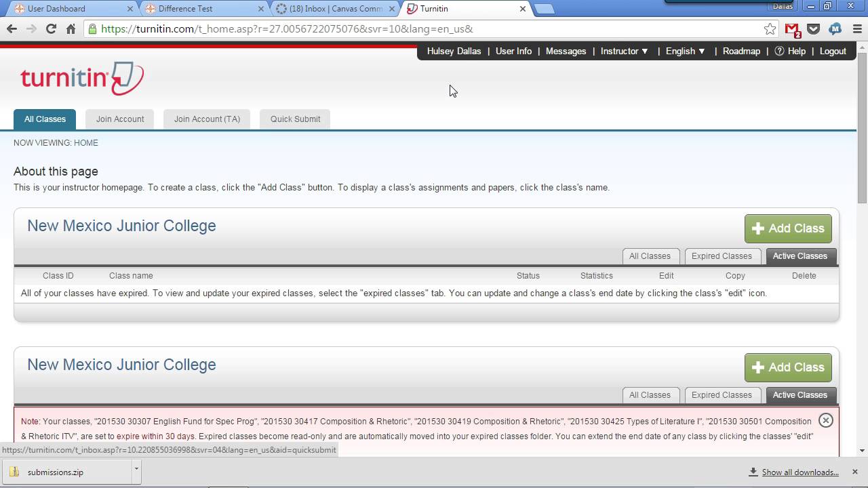This screenshot has width=868, height=488.
Task: Open Chrome menu hamburger icon
Action: 857,28
